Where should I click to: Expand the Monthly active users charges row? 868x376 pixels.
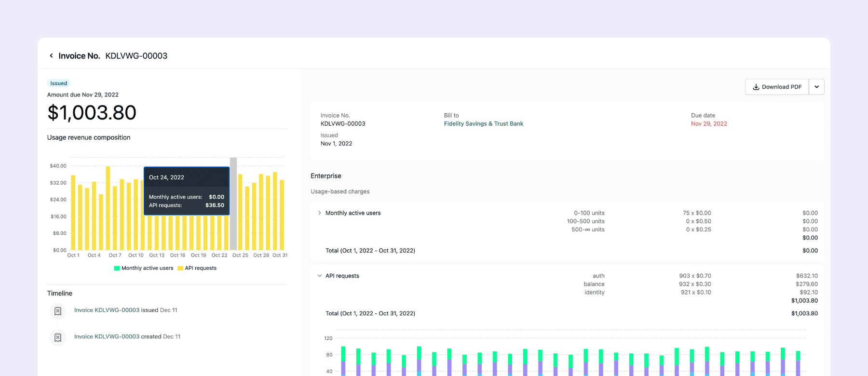(319, 213)
